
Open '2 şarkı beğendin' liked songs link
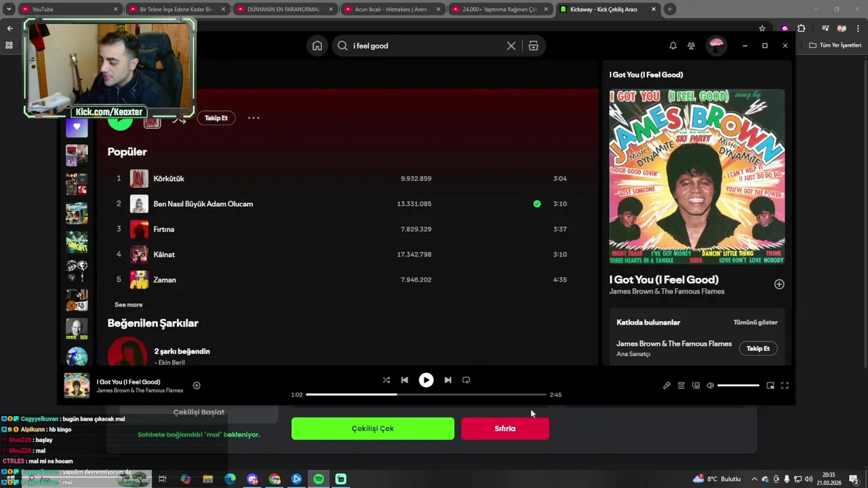(x=182, y=351)
